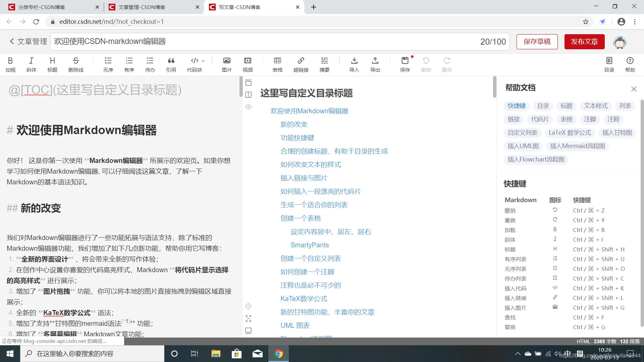Insert code block with 代码块 button
The width and height of the screenshot is (644, 362).
[195, 64]
